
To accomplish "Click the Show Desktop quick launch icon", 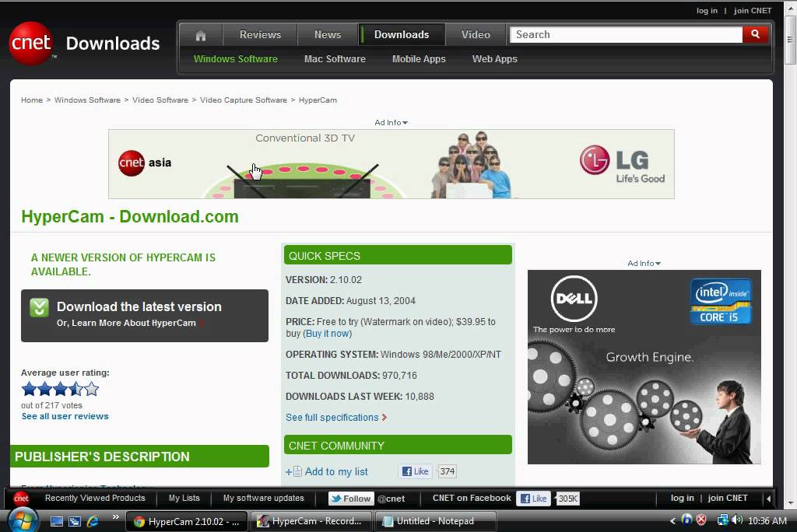I will coord(56,521).
